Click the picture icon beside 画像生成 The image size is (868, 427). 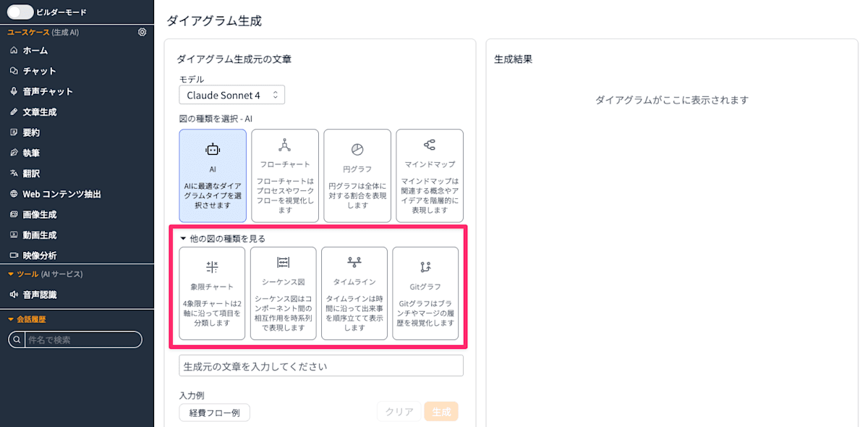14,214
